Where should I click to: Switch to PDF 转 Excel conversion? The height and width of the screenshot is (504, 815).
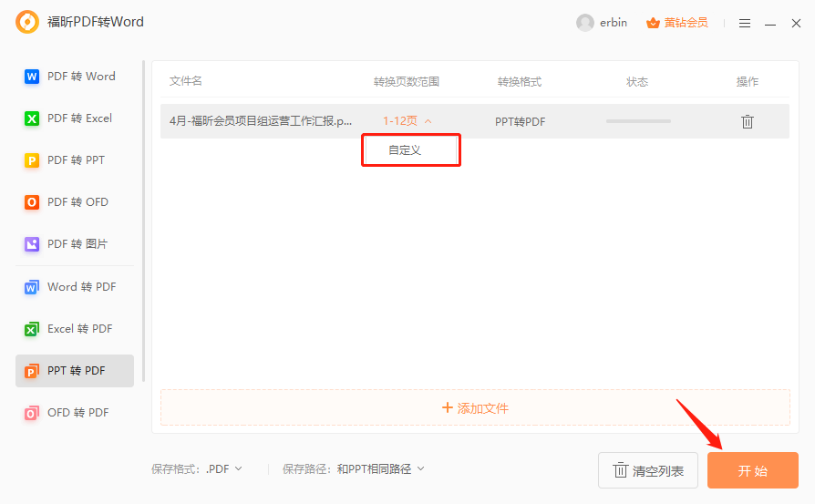pyautogui.click(x=79, y=118)
